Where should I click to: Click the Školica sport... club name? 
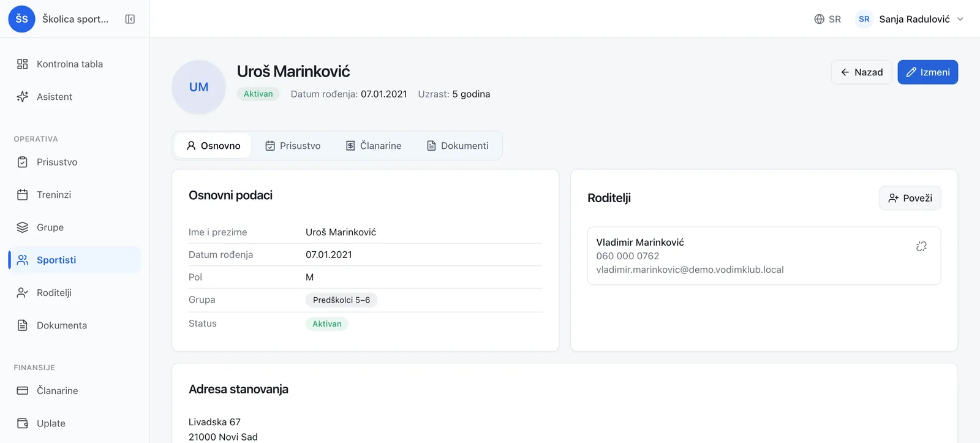(75, 19)
